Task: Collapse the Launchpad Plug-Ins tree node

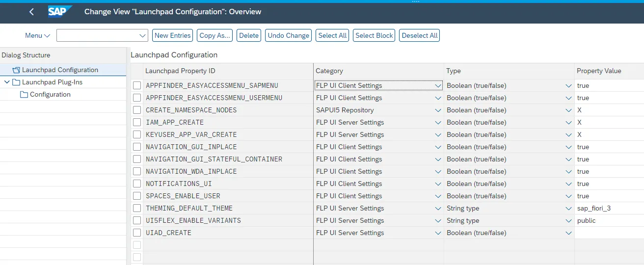Action: click(7, 82)
